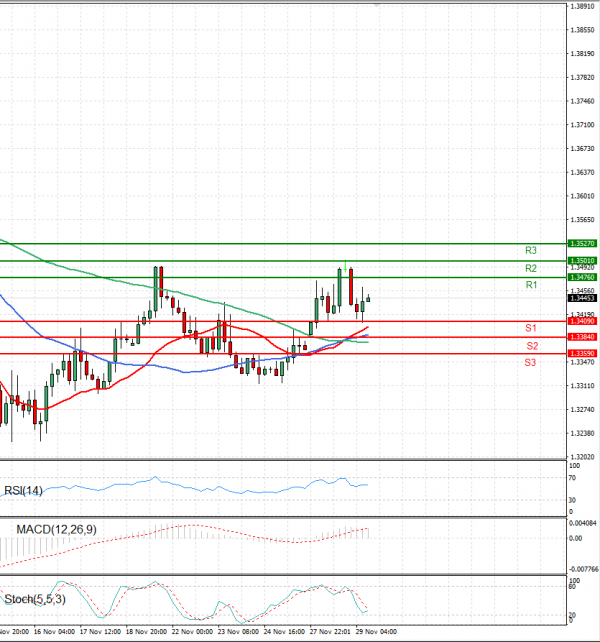Click the RSI(14) indicator label
The height and width of the screenshot is (642, 600).
click(23, 491)
